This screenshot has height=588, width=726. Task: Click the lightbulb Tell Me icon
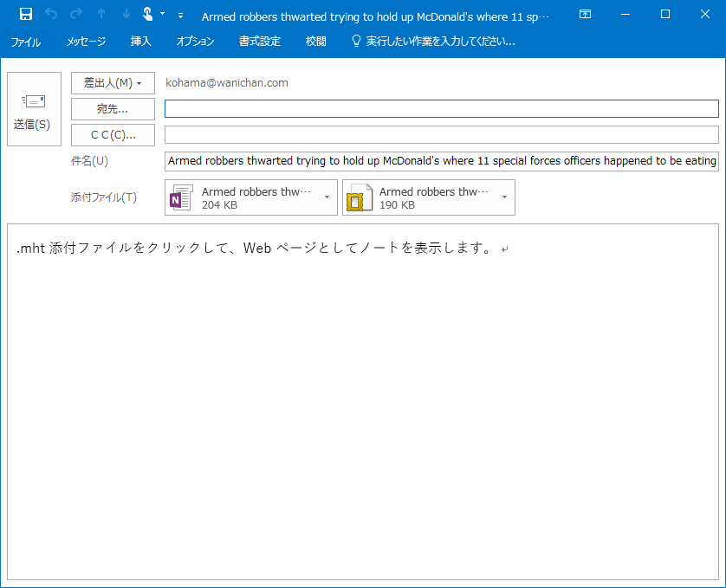(x=356, y=42)
